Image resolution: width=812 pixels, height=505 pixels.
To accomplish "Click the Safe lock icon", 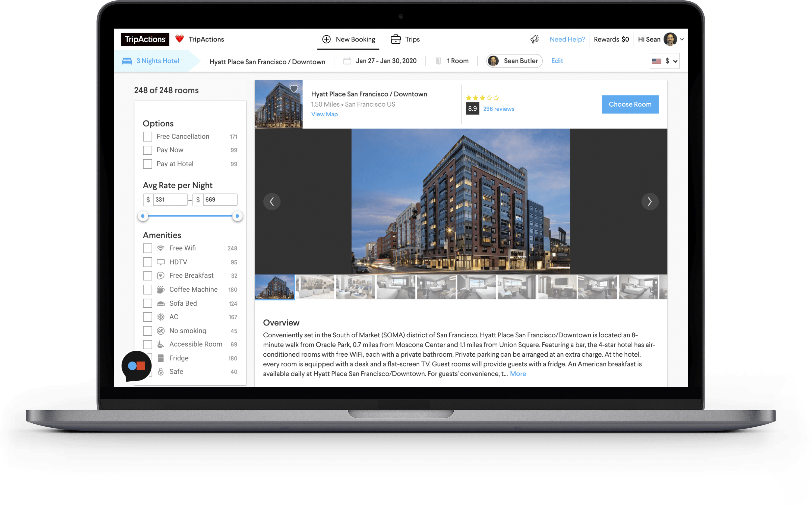I will point(161,372).
